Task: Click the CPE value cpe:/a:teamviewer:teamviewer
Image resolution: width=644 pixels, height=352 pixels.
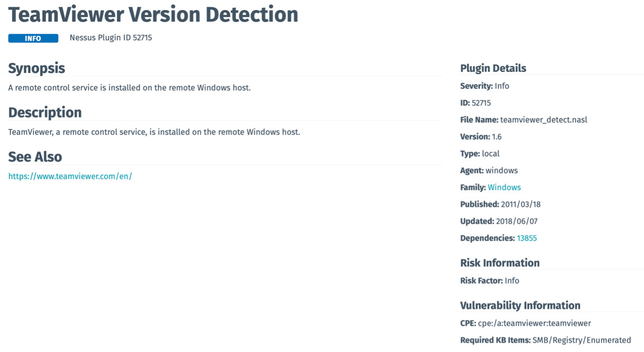Action: pos(534,323)
